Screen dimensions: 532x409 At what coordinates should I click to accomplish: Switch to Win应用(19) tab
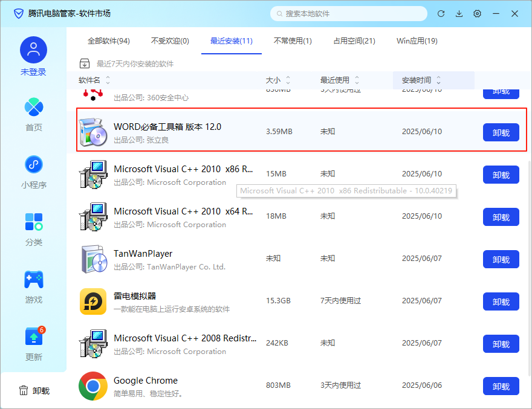pyautogui.click(x=417, y=40)
